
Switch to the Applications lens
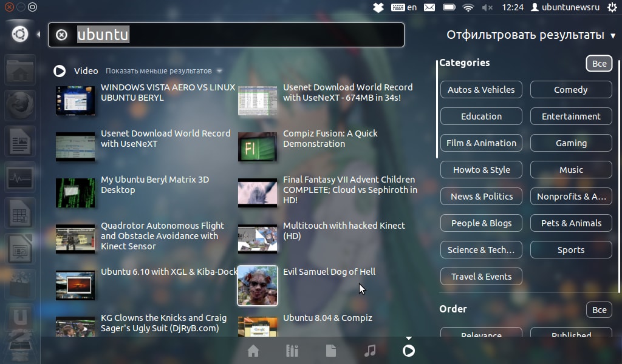pos(292,351)
